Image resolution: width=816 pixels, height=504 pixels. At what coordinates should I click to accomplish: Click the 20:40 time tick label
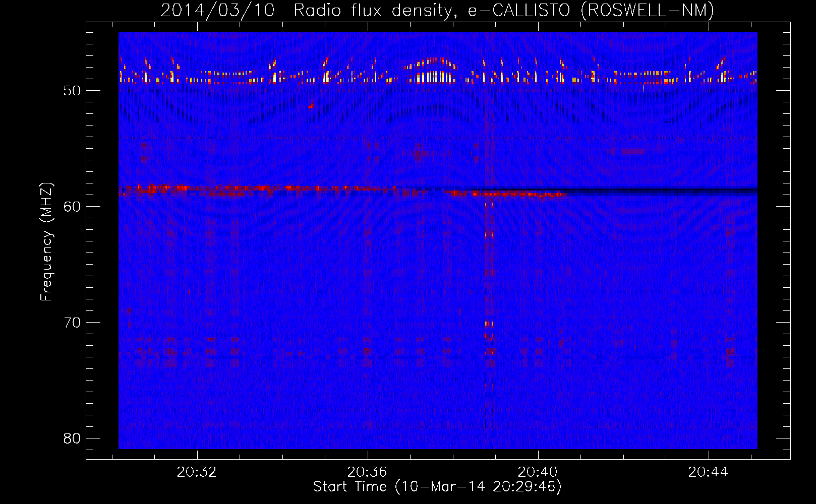pos(538,472)
